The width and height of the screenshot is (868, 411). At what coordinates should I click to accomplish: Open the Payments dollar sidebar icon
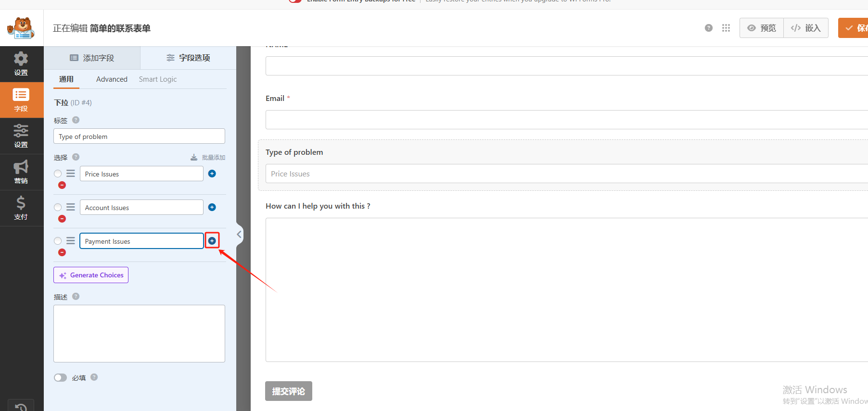(x=21, y=208)
